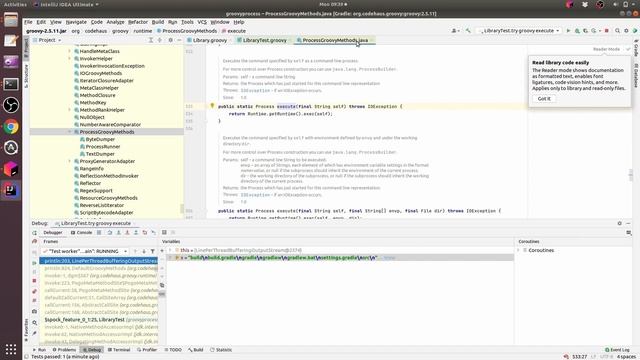Stop the running process with the red square

click(x=607, y=31)
